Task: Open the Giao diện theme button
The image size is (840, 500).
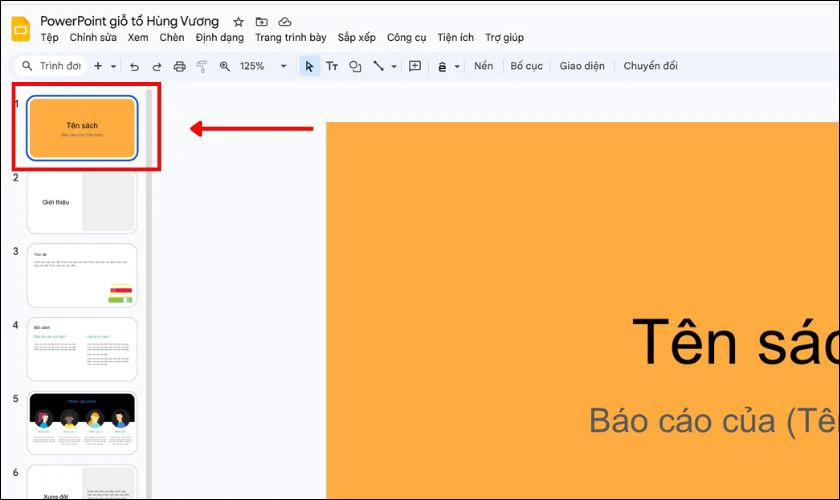Action: click(x=582, y=66)
